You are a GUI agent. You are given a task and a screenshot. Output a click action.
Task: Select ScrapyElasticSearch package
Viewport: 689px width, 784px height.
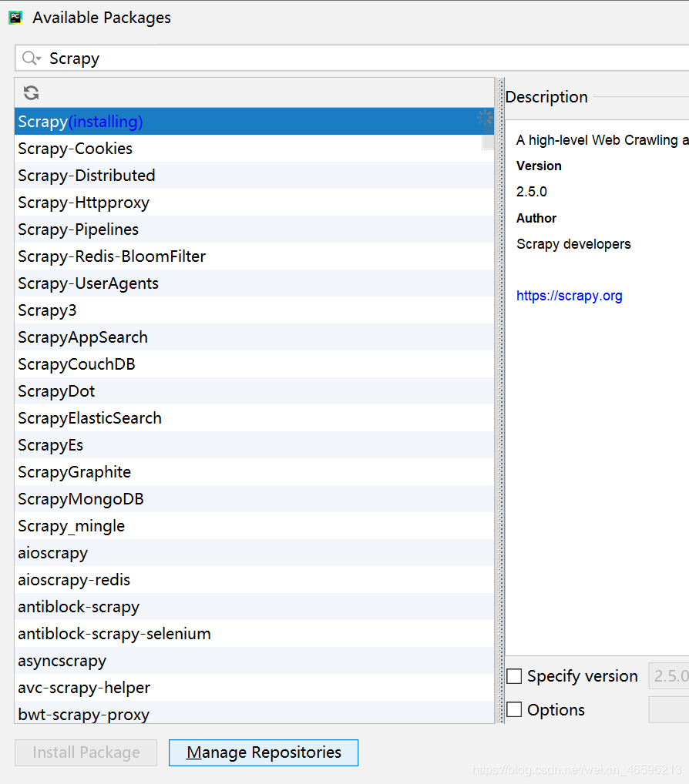coord(254,418)
